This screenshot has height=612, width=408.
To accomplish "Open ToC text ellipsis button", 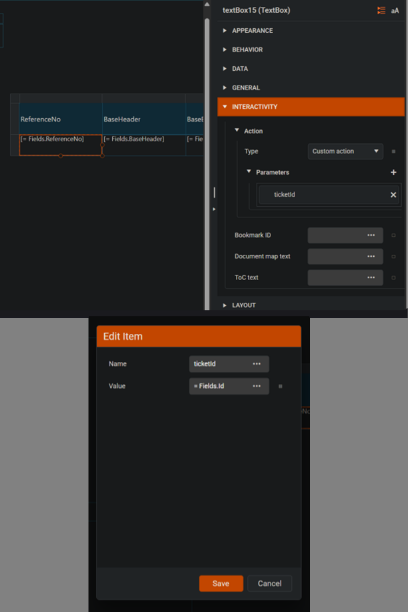I will click(371, 278).
